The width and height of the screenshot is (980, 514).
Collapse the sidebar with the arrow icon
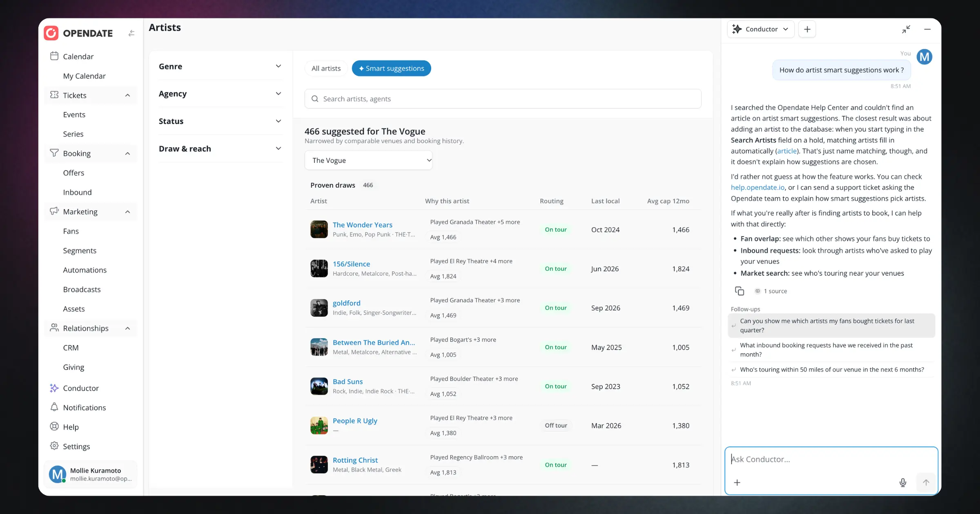coord(131,33)
